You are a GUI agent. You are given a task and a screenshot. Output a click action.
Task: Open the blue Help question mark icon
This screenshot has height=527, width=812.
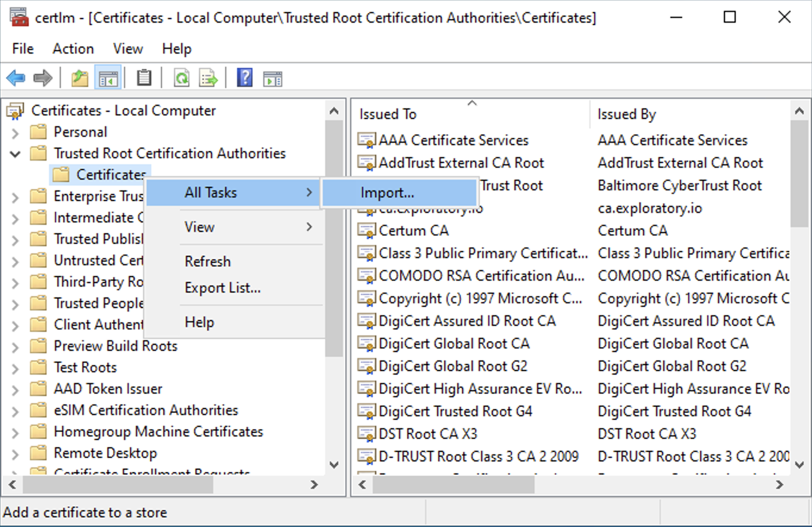(x=245, y=78)
